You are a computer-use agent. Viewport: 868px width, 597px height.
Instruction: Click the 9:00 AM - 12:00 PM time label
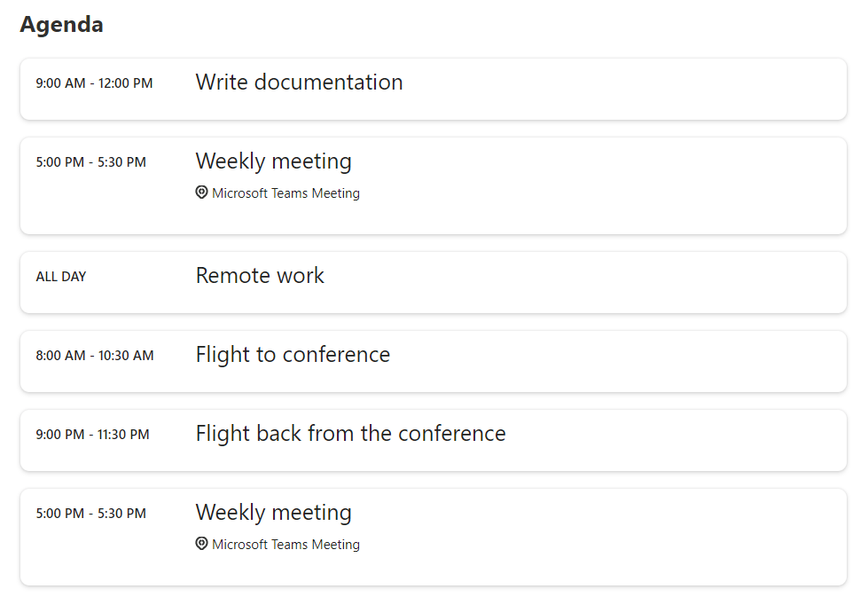point(94,83)
